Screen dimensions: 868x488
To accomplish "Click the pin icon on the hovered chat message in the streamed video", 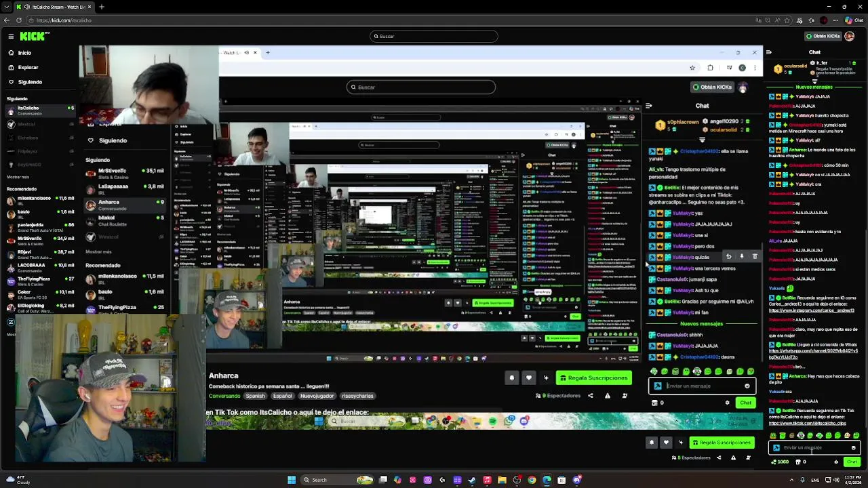I will (741, 257).
